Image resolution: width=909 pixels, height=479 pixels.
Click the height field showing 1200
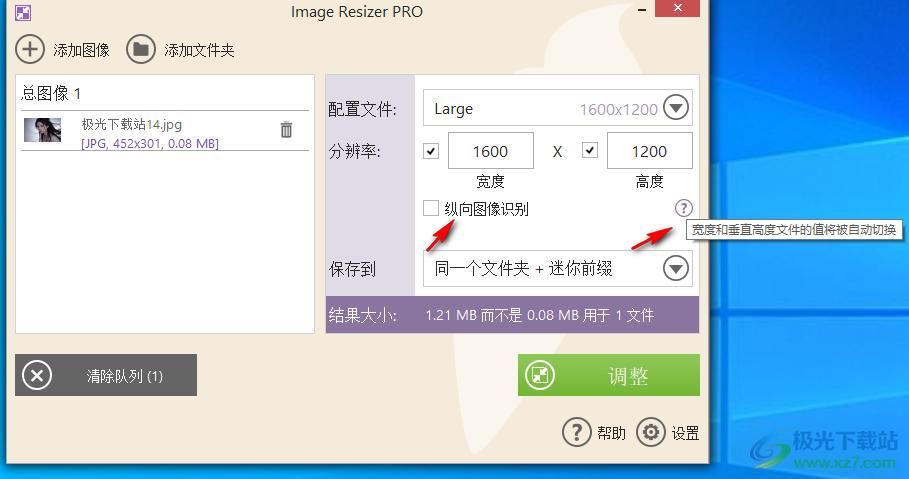(x=649, y=151)
